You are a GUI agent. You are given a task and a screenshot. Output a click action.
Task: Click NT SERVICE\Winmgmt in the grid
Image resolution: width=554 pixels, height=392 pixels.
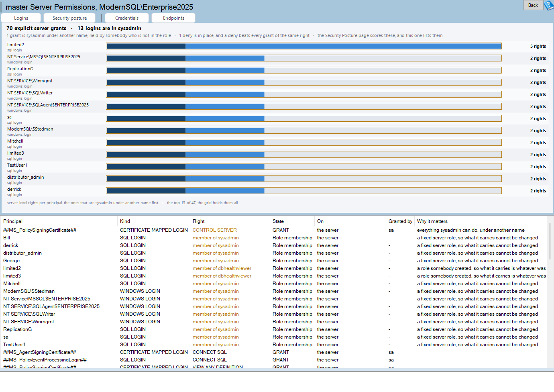click(x=274, y=322)
